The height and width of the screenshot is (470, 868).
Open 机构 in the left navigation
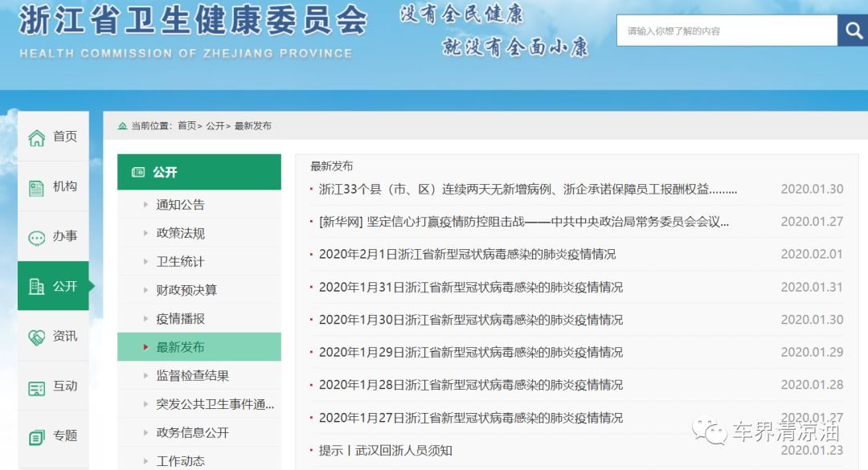pyautogui.click(x=53, y=186)
